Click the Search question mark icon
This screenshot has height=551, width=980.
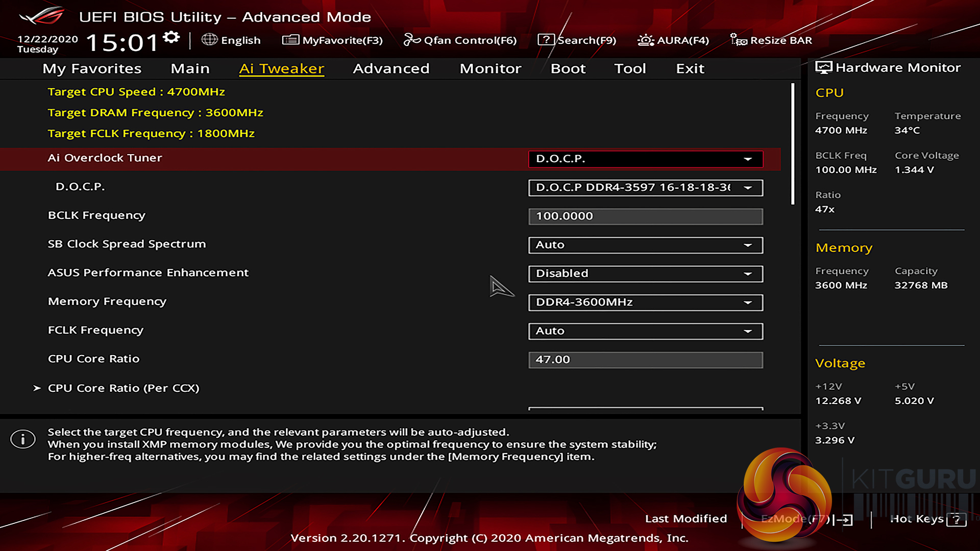pos(546,40)
